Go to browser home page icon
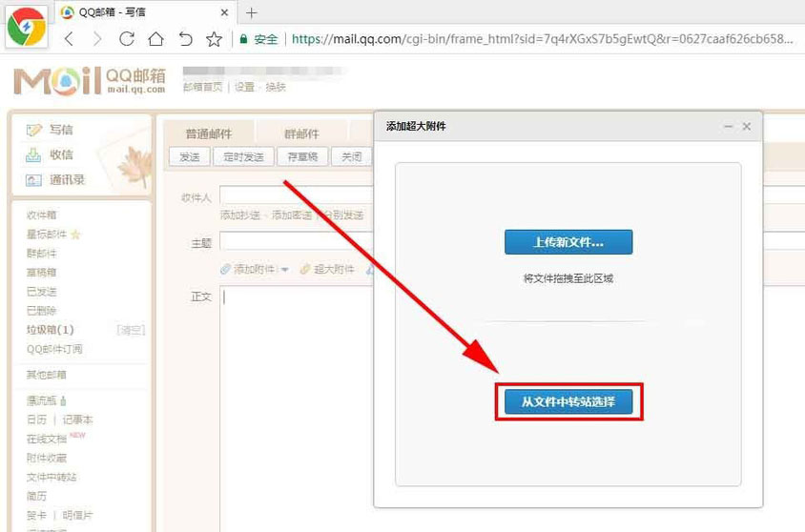 [155, 39]
